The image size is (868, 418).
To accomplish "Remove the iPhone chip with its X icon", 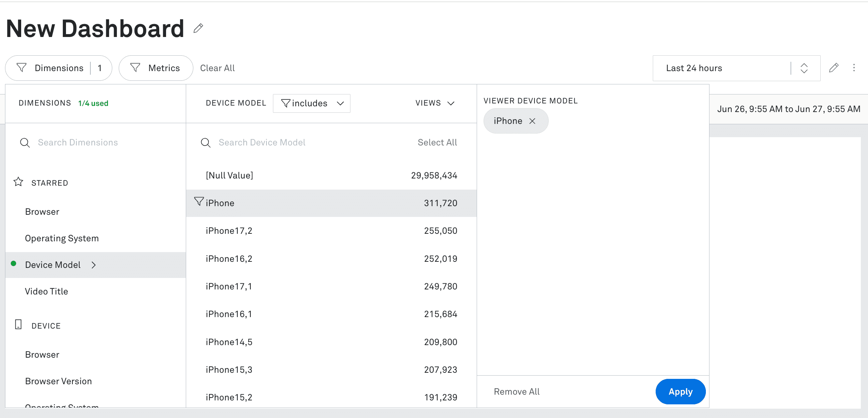I will click(532, 121).
